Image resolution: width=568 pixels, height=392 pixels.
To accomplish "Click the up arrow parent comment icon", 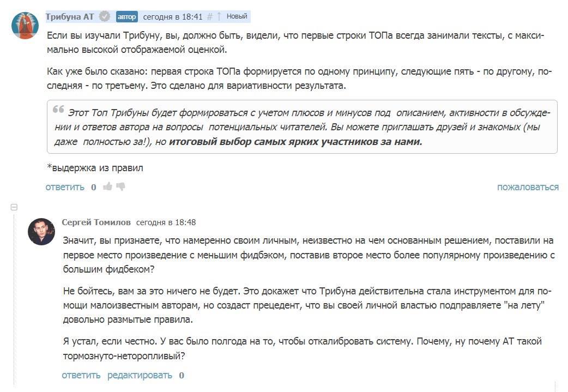I will (x=219, y=17).
